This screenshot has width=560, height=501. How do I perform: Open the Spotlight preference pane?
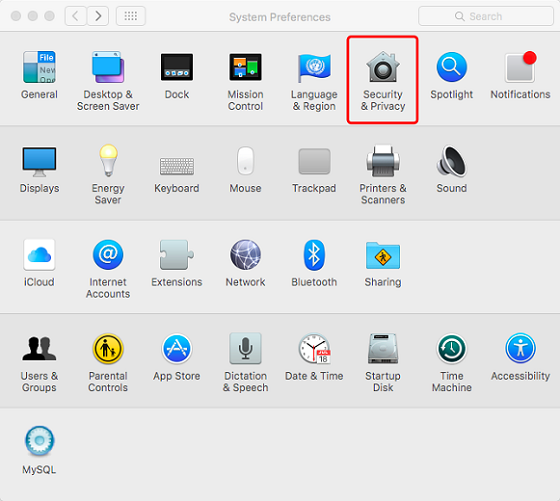[x=451, y=75]
